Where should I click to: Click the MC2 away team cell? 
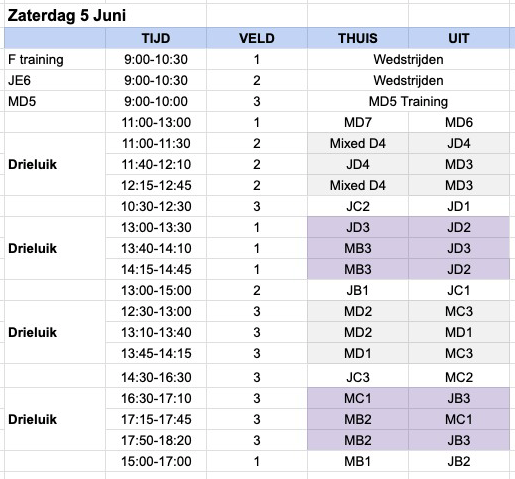[459, 377]
